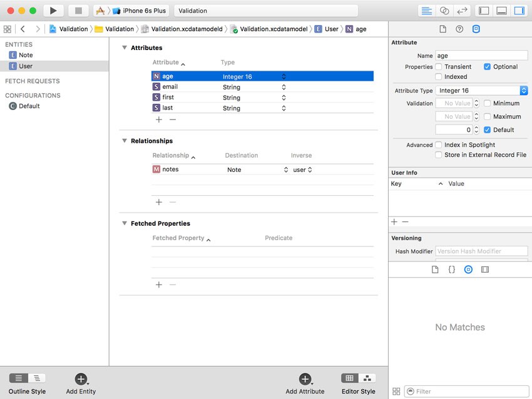Adjust the Maximum value stepper
Viewport: 532px width, 399px height.
click(x=476, y=116)
